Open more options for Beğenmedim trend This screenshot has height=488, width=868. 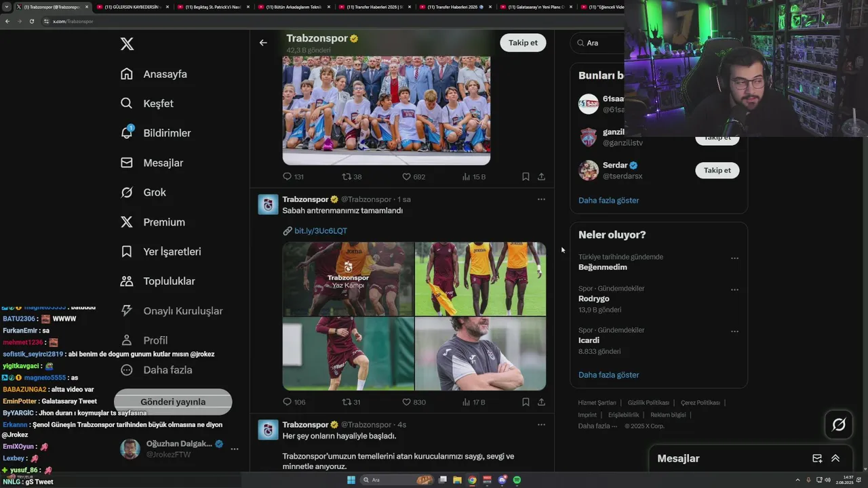pos(734,258)
